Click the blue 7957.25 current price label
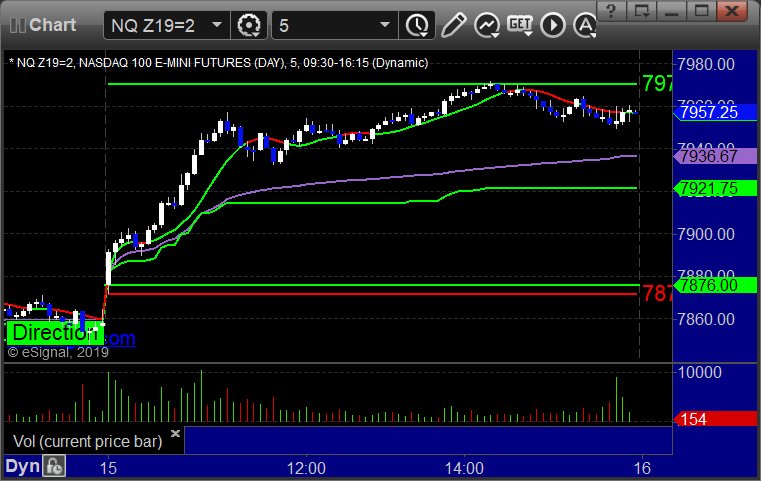761x481 pixels. click(715, 113)
